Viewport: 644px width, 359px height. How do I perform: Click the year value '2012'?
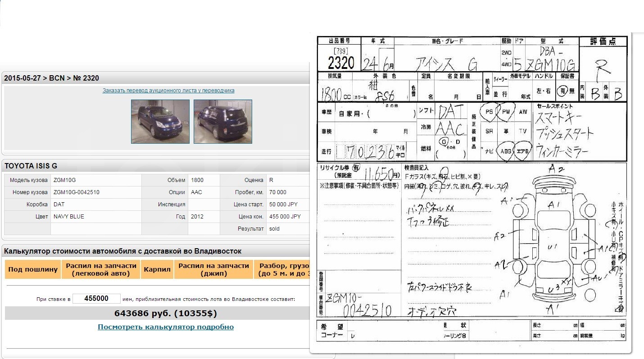tap(197, 217)
